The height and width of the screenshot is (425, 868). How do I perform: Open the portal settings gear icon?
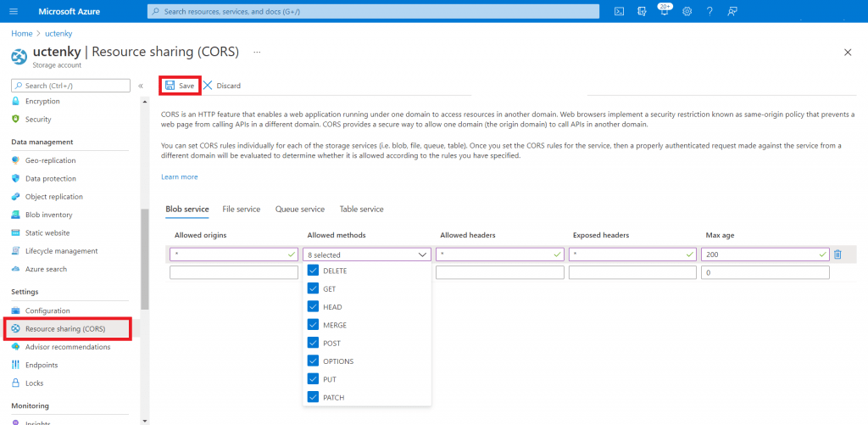687,11
